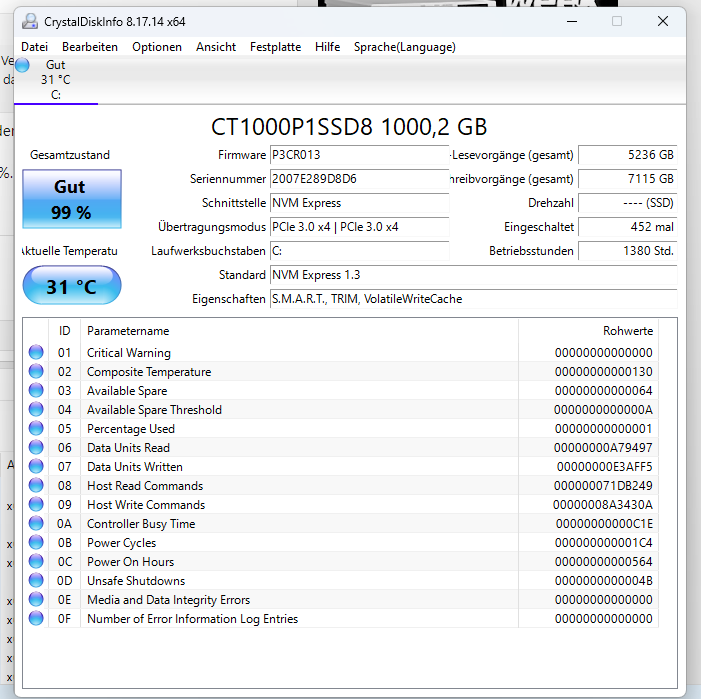Select the Critical Warning parameter name
Screen dimensions: 701x699
coord(129,353)
